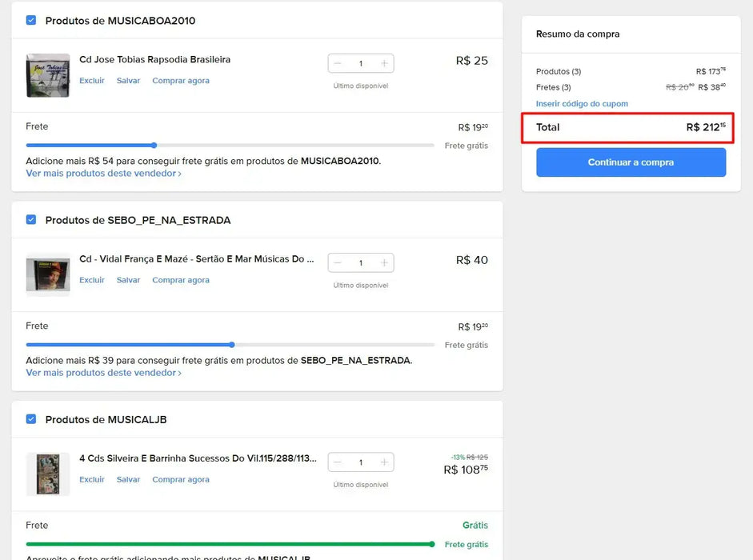Image resolution: width=753 pixels, height=560 pixels.
Task: Open more products from SEBO_PE_NA_ESTRADA seller
Action: 103,373
